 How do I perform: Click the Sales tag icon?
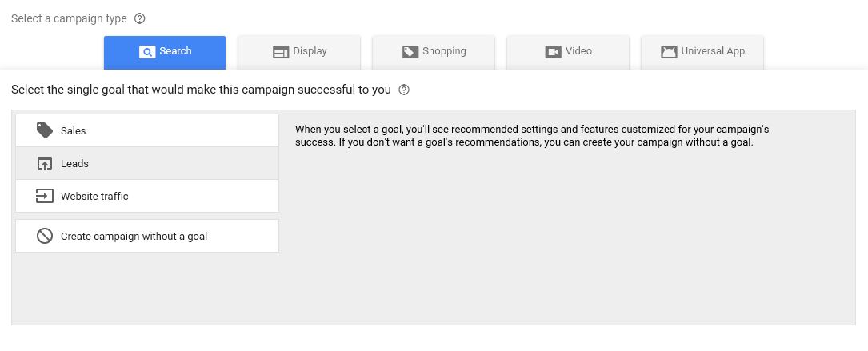tap(45, 130)
